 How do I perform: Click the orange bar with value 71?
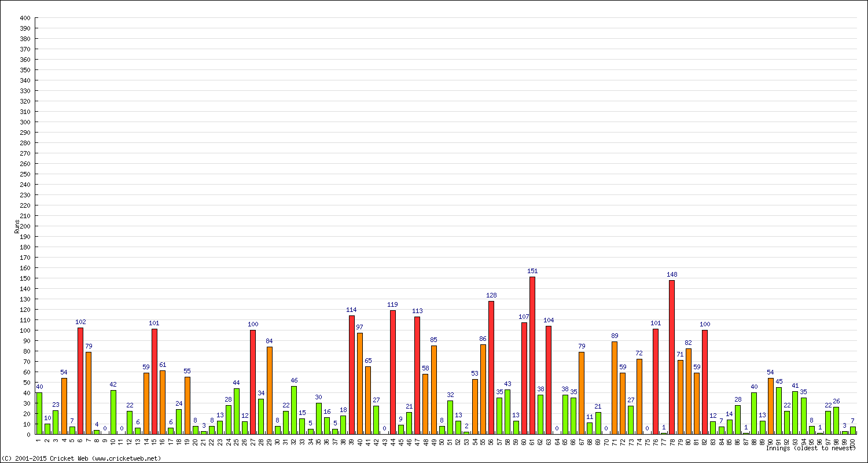pos(681,397)
